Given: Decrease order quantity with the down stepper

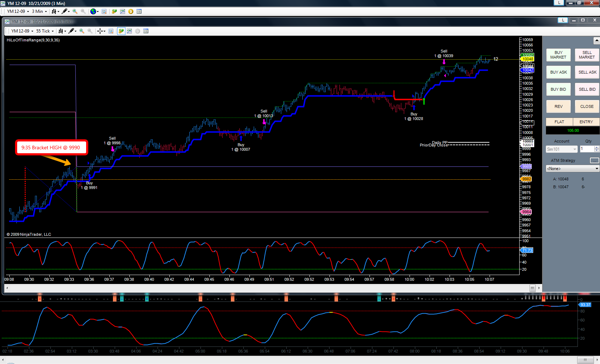Looking at the screenshot, I should tap(596, 151).
